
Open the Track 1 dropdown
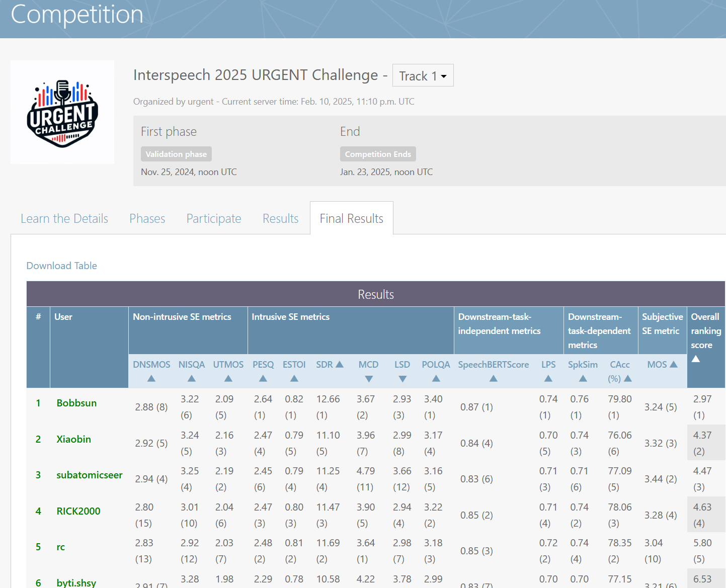point(423,75)
